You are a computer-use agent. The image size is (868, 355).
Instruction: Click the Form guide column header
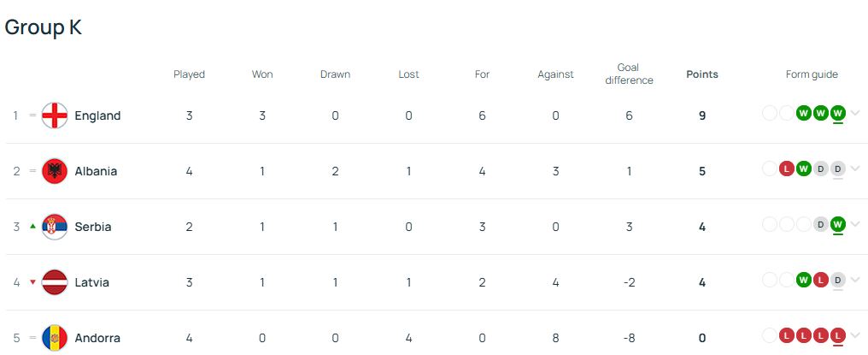[812, 74]
